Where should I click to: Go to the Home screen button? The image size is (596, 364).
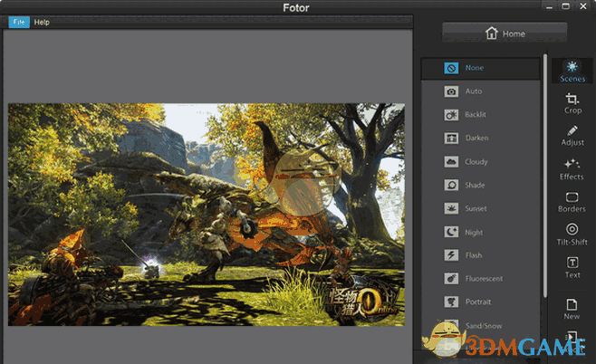point(505,34)
